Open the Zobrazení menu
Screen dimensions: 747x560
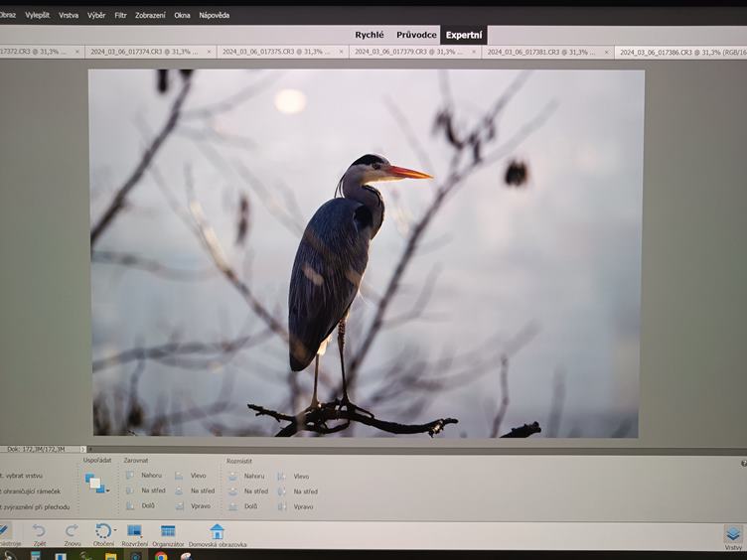(150, 15)
